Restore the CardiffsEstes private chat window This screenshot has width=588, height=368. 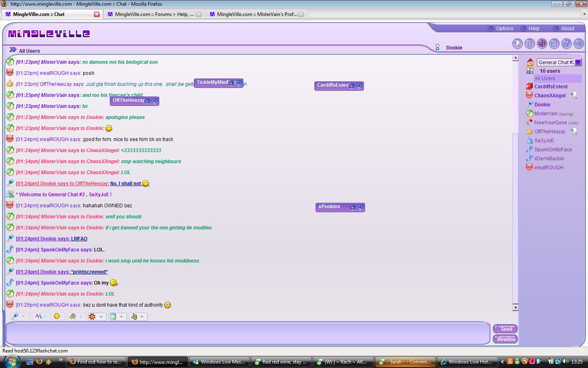[351, 86]
